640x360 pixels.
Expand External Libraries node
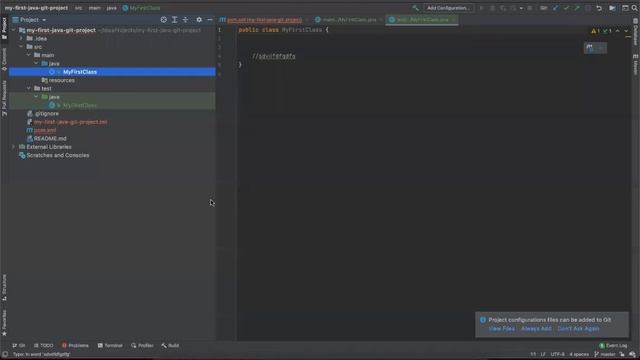(x=13, y=147)
